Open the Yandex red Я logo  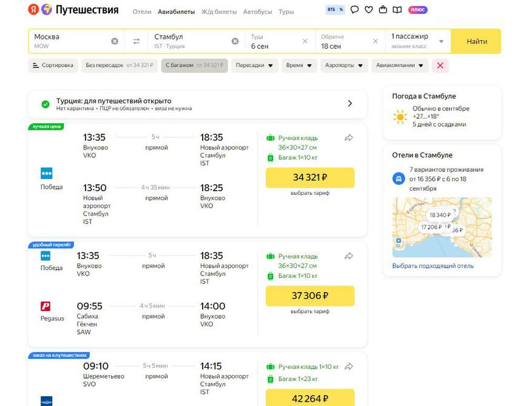[33, 10]
